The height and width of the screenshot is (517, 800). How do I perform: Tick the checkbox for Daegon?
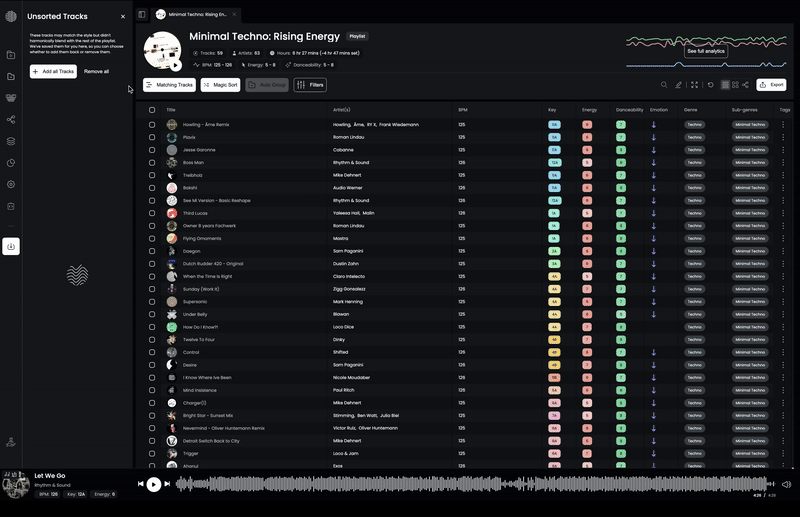coord(152,251)
